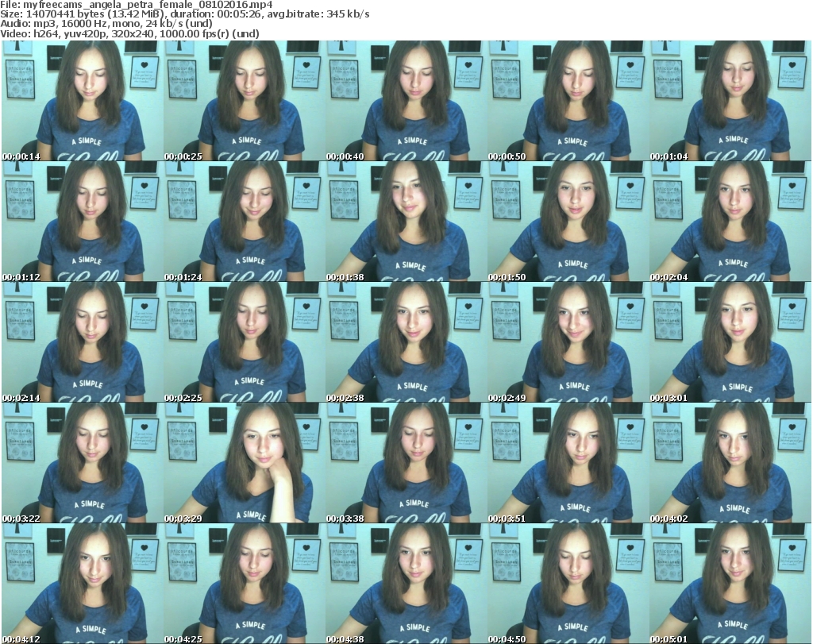Click the 'File:' name line in header

click(x=137, y=5)
